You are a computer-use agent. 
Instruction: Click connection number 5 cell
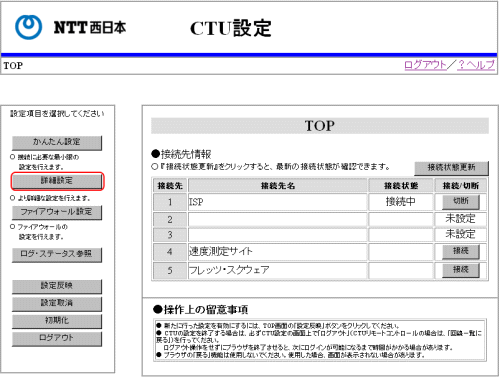pyautogui.click(x=170, y=270)
